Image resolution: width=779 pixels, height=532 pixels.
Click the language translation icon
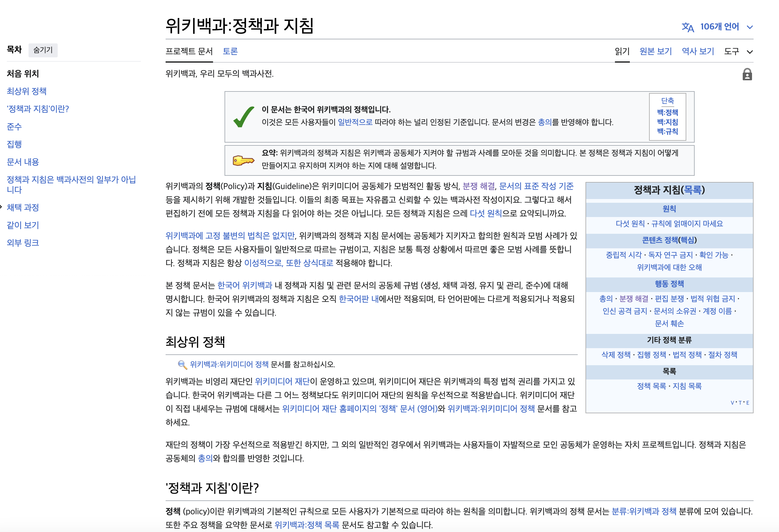(688, 27)
